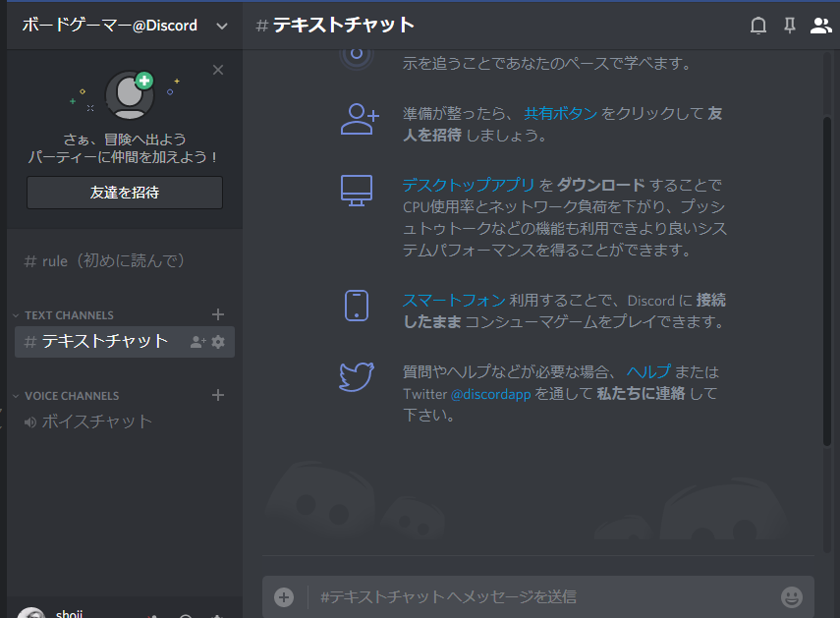Open the ボードゲーマー@Discord server dropdown
This screenshot has height=618, width=840.
tap(125, 26)
